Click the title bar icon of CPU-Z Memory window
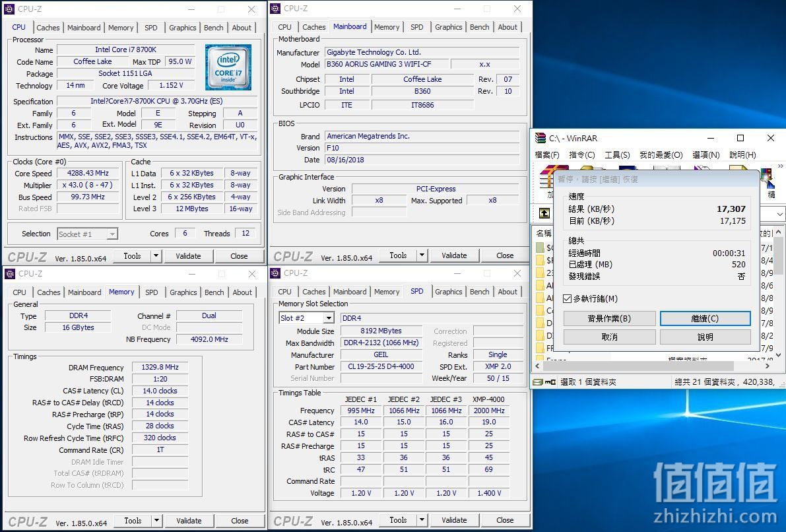 pos(9,274)
